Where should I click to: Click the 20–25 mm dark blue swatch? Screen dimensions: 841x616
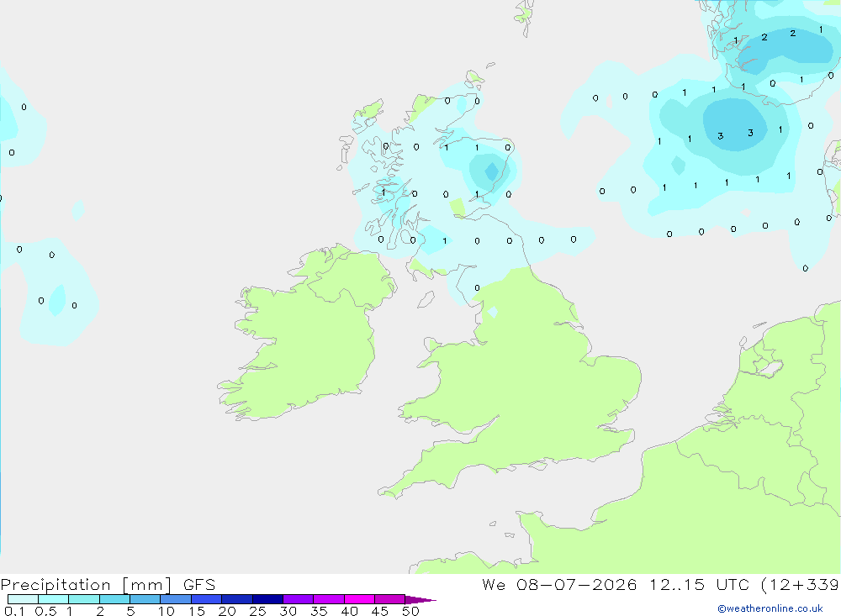[x=237, y=599]
